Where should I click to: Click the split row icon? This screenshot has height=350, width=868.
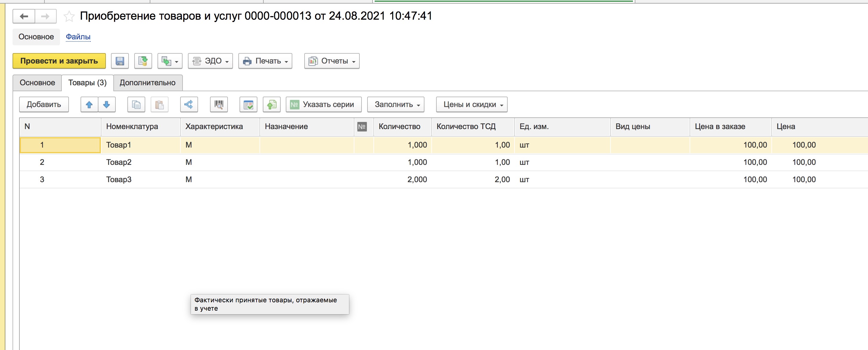(189, 104)
